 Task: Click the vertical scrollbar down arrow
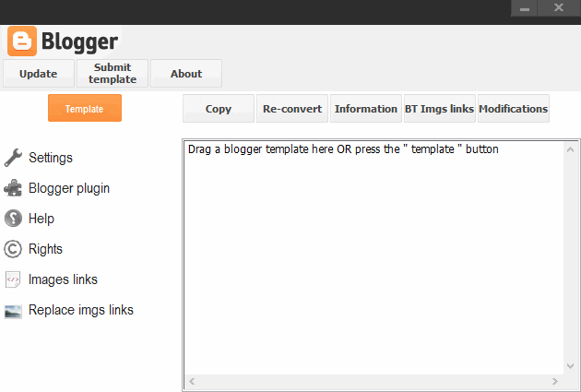coord(570,366)
